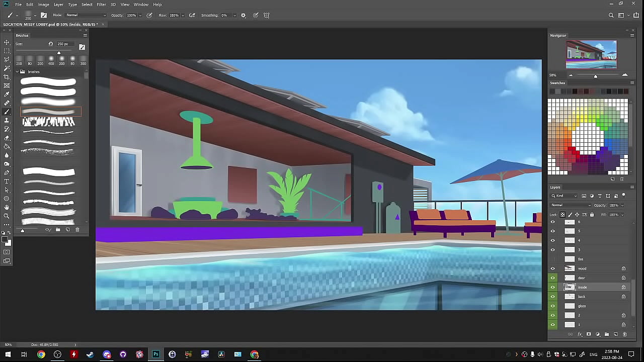The height and width of the screenshot is (362, 644).
Task: Select the Brush tool in the toolbox
Action: (7, 112)
